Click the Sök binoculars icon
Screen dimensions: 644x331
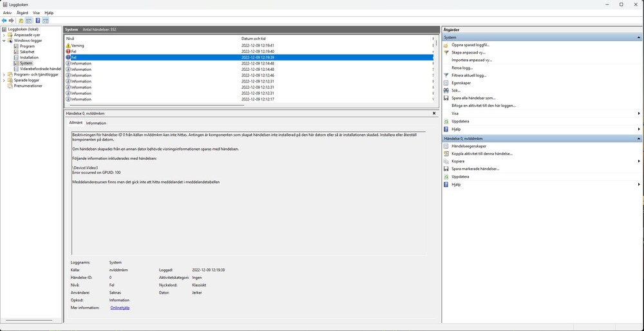[446, 91]
